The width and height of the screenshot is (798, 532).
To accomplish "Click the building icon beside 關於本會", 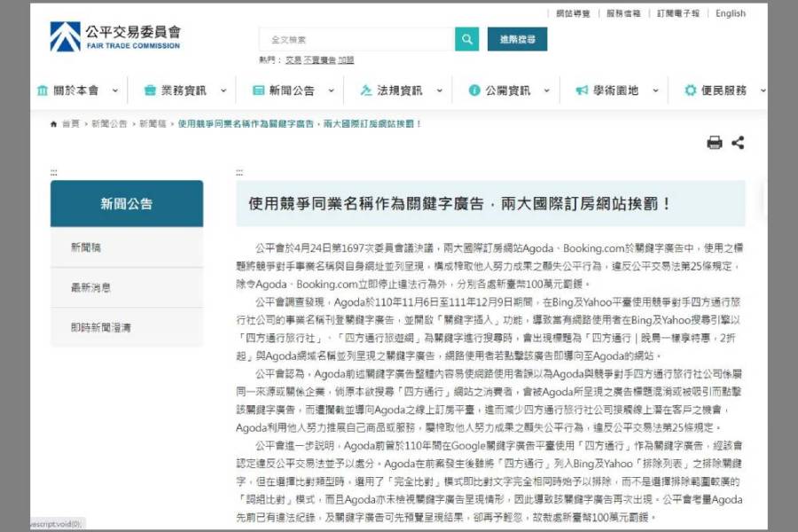I will [x=43, y=90].
